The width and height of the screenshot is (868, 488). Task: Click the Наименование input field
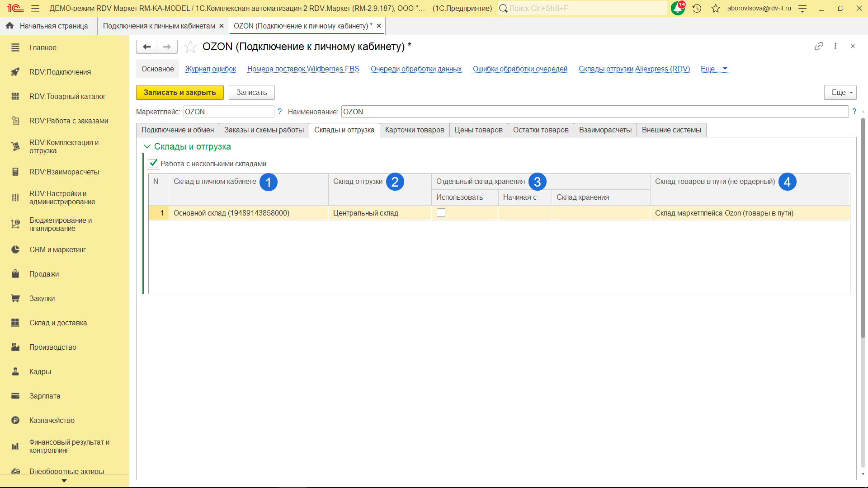tap(594, 112)
